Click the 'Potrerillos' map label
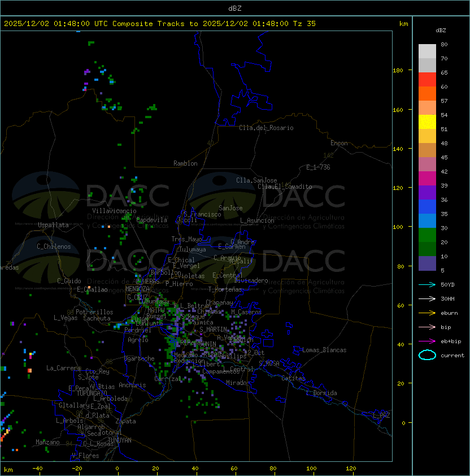 pos(94,312)
